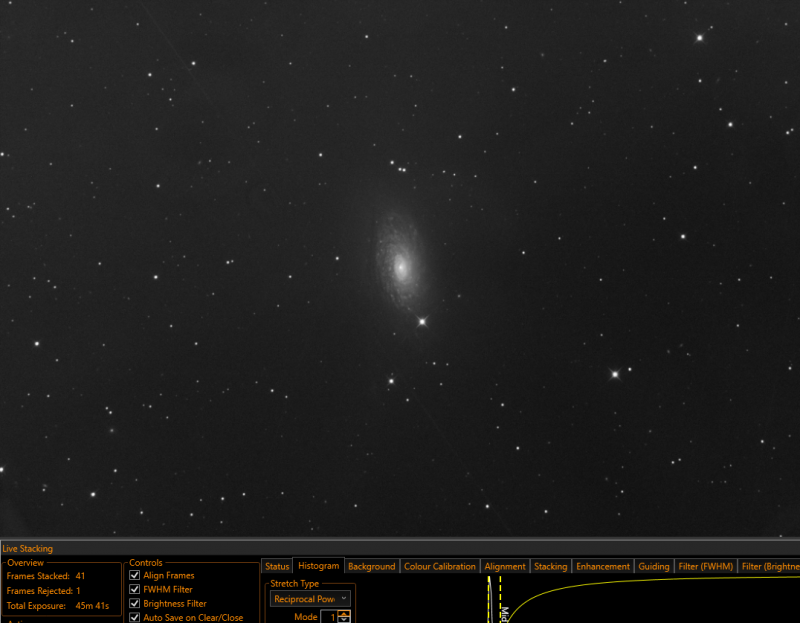Switch to the Filter (Brightness) tab
This screenshot has height=623, width=800.
[770, 566]
